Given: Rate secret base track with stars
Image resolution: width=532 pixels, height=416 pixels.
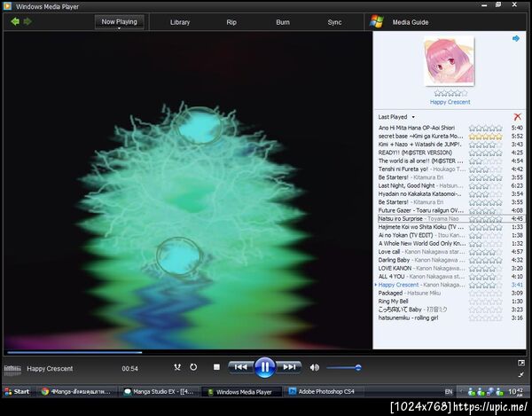Looking at the screenshot, I should [486, 137].
